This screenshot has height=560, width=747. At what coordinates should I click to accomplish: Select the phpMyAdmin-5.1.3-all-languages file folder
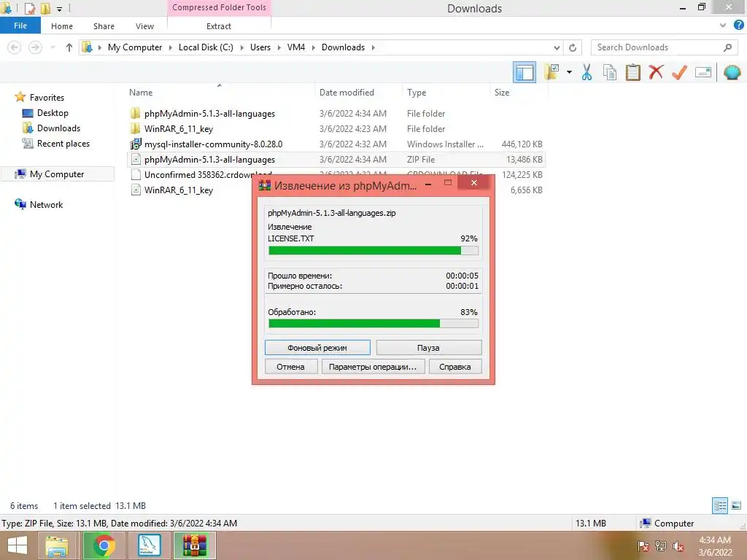[209, 113]
